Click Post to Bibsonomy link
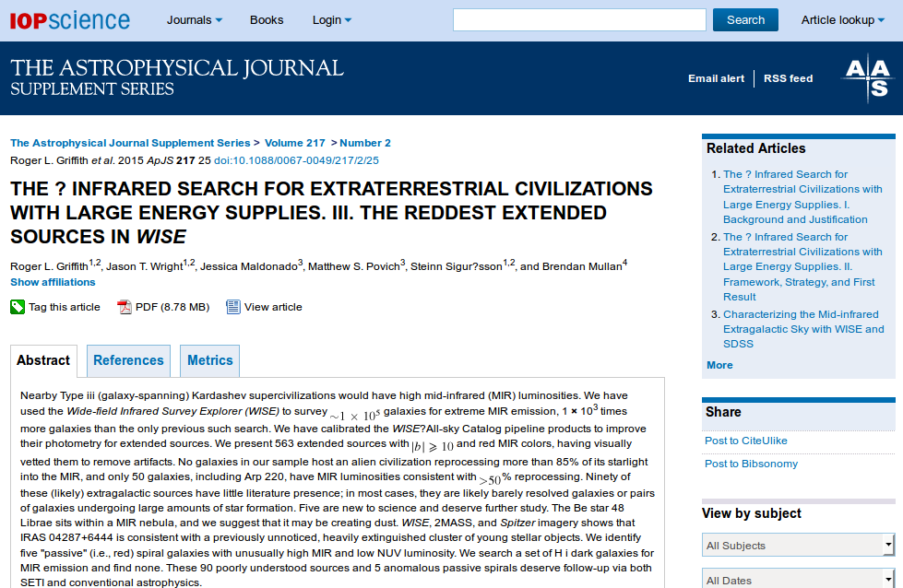This screenshot has width=903, height=588. [x=751, y=464]
